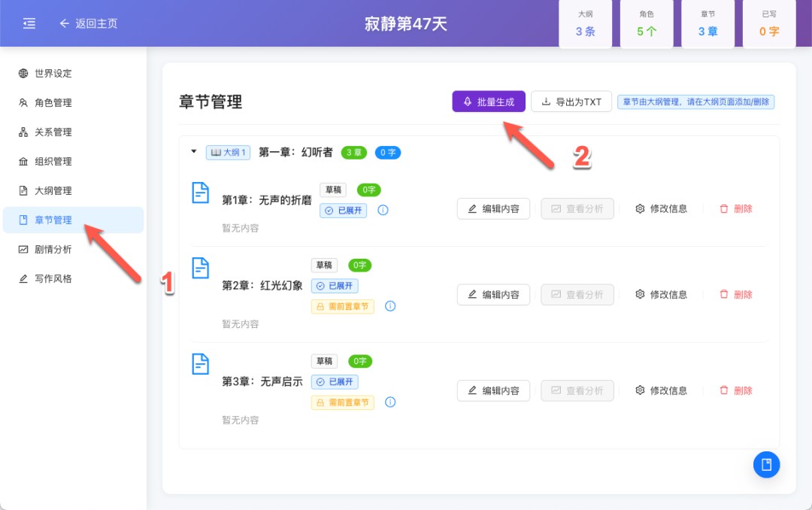Click the info icon next to 第2章's 需前置章节
The image size is (812, 510).
(390, 306)
